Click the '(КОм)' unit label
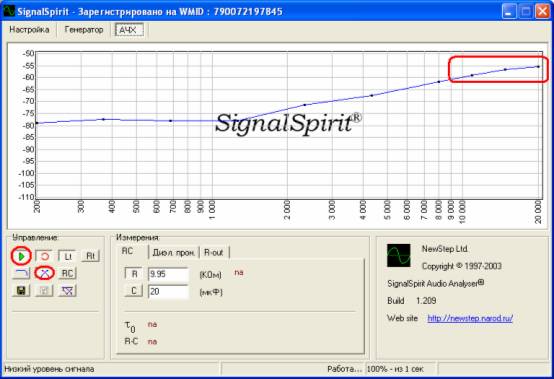 coord(211,275)
